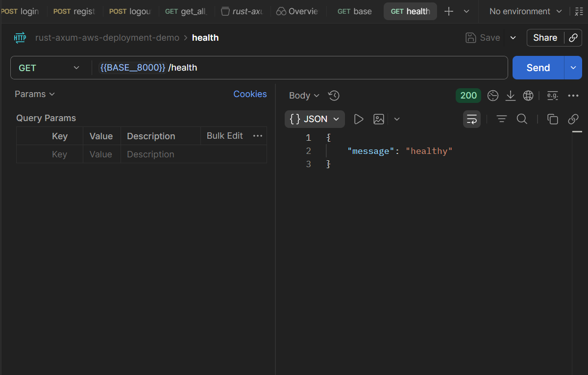Change the JSON response format dropdown
Viewport: 588px width, 375px height.
[315, 119]
